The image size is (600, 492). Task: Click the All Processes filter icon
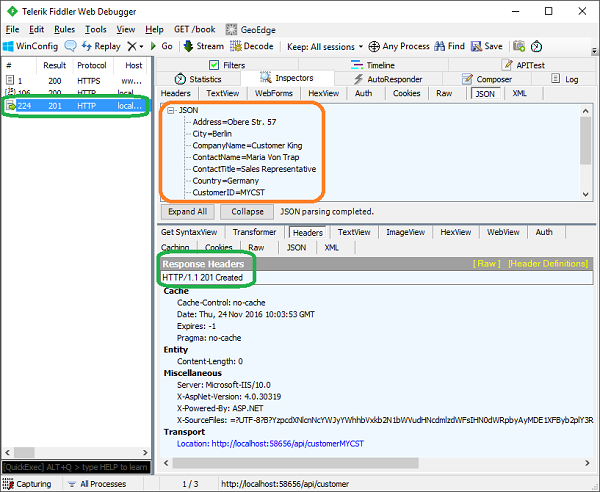coord(72,484)
